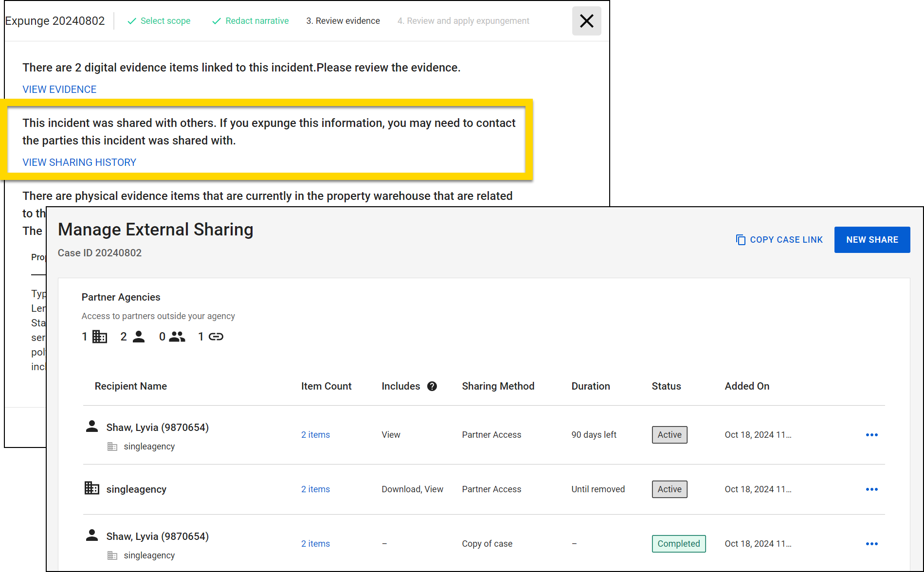
Task: Click the Recipient Name column header
Action: (x=130, y=386)
